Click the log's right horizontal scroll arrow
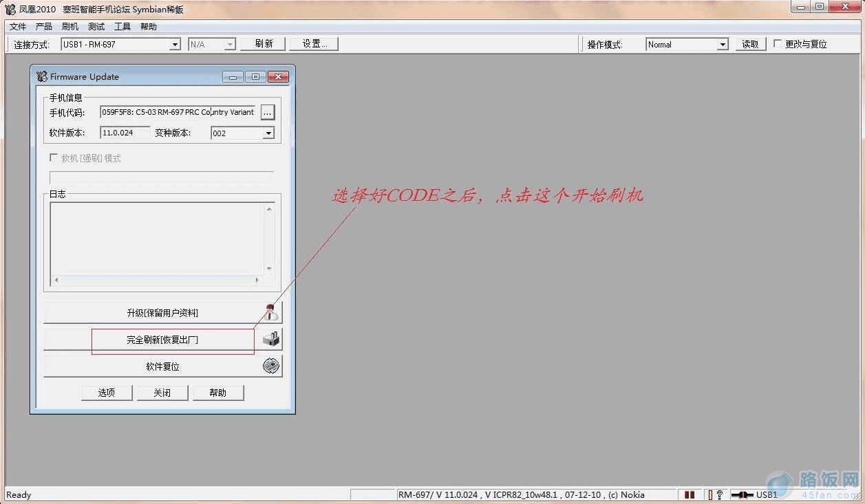The width and height of the screenshot is (865, 504). coord(257,280)
